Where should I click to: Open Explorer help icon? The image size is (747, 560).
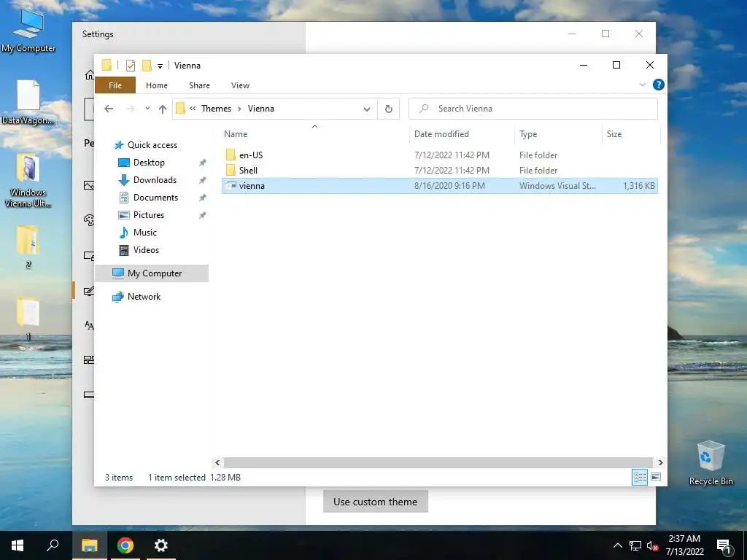[x=659, y=85]
